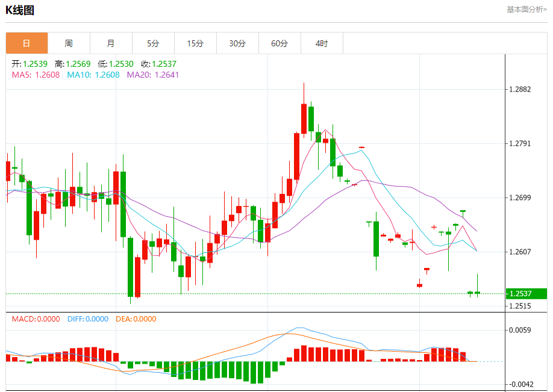Screen dimensions: 553x392
Task: Open the 15分 interval tab
Action: [195, 43]
